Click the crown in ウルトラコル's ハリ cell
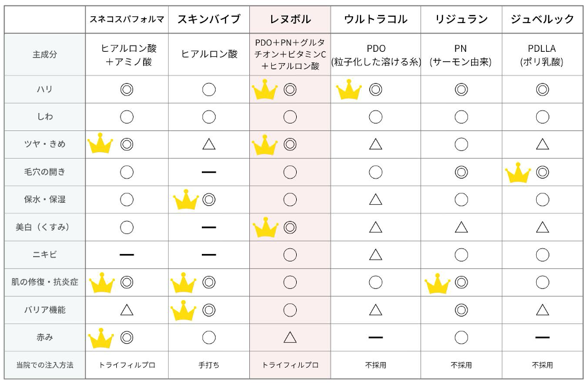 point(349,91)
